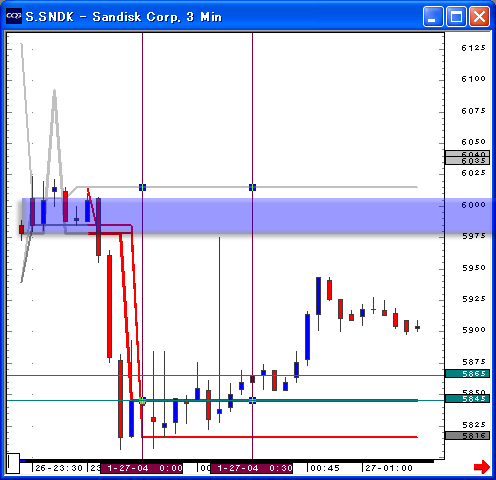Click the 5925 price scale label
The image size is (496, 480).
[473, 299]
